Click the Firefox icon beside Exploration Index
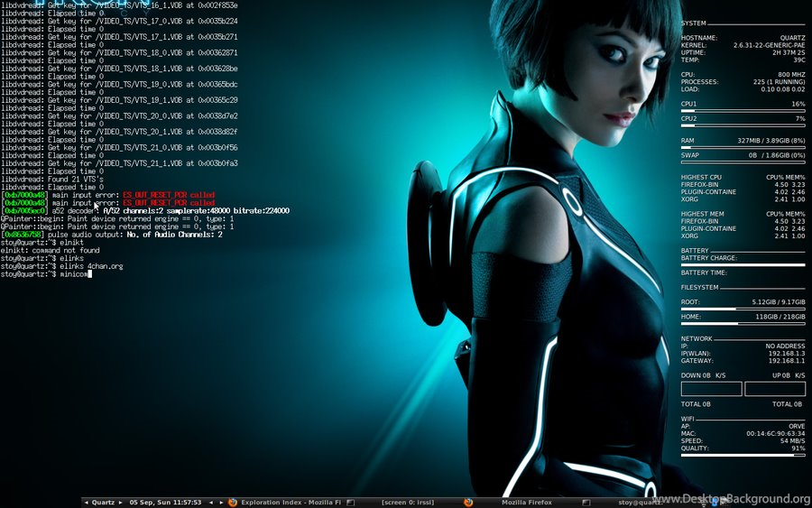This screenshot has height=508, width=812. point(233,503)
